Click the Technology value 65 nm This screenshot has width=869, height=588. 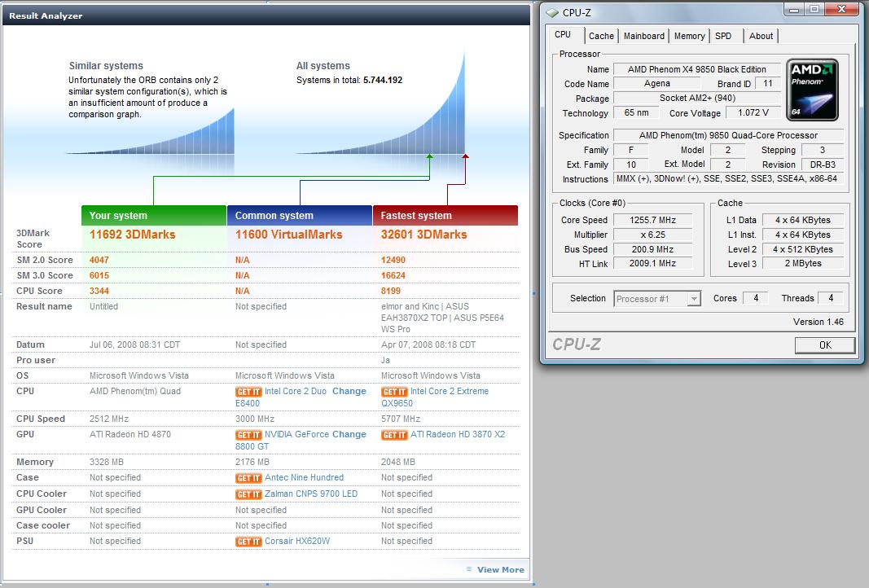[x=636, y=113]
